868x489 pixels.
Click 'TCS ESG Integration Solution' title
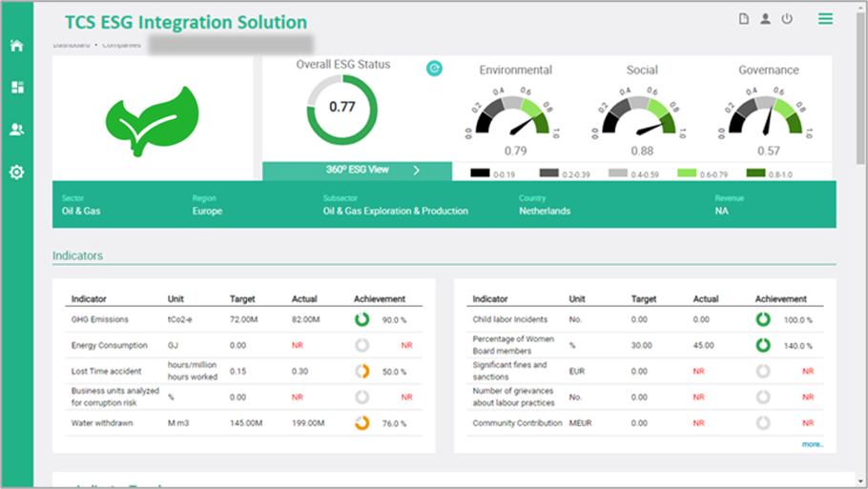pos(186,22)
